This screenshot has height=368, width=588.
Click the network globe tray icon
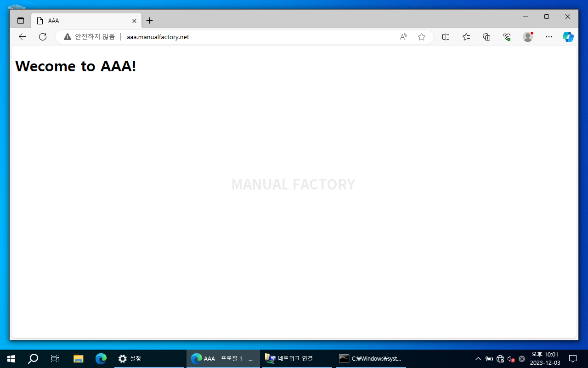pos(500,359)
